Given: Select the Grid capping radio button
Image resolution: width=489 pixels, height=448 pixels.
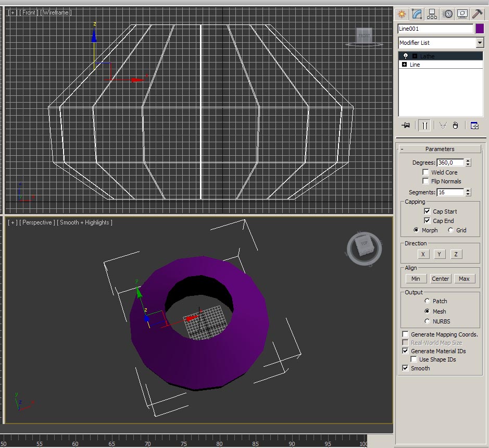Looking at the screenshot, I should tap(450, 230).
